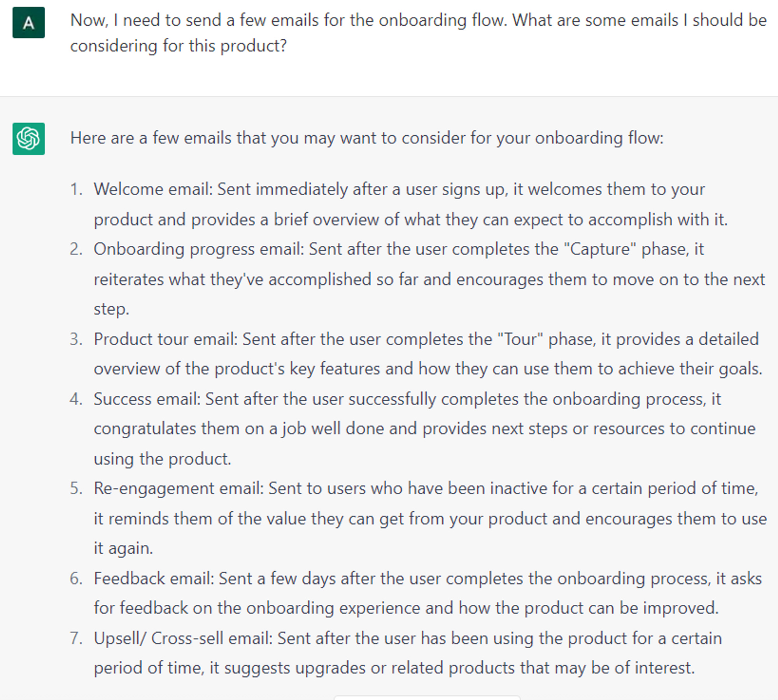Click the 'Upsell/ Cross-sell email' list item
778x700 pixels.
(x=408, y=653)
